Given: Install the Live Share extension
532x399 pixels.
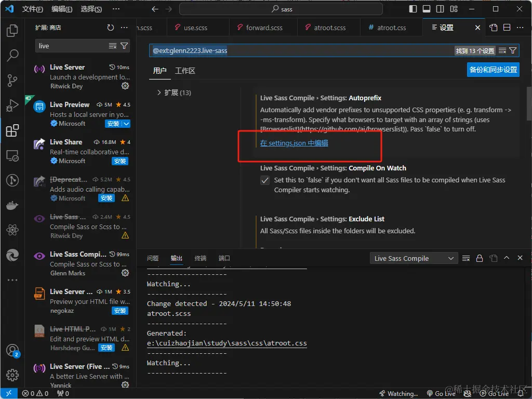Looking at the screenshot, I should 120,161.
